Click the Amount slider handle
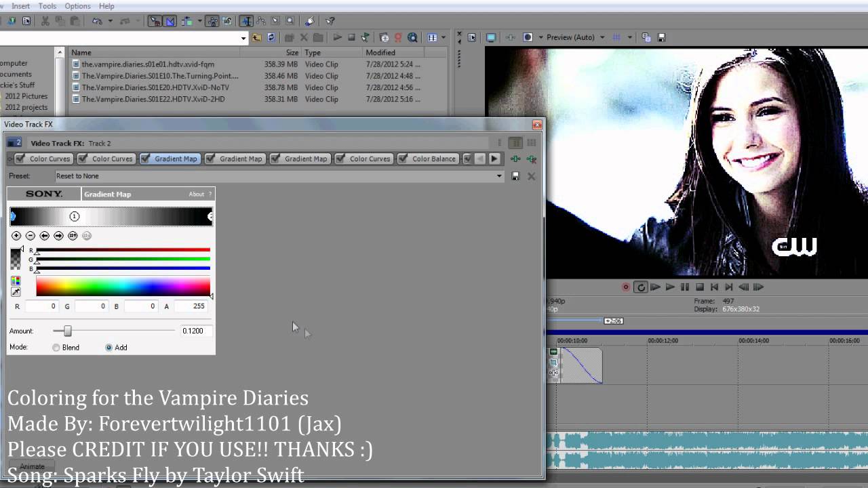868x488 pixels. 67,331
